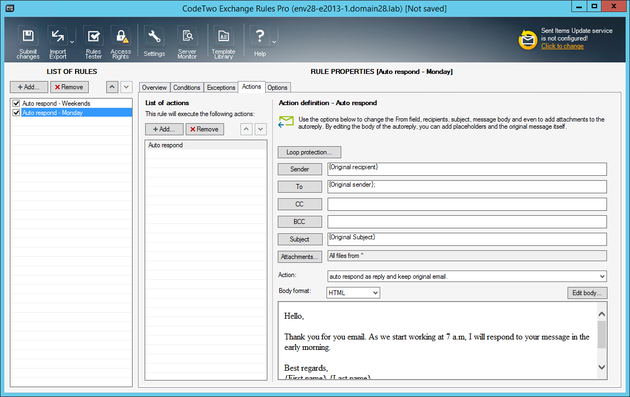Click the empty BCC input field

[467, 222]
